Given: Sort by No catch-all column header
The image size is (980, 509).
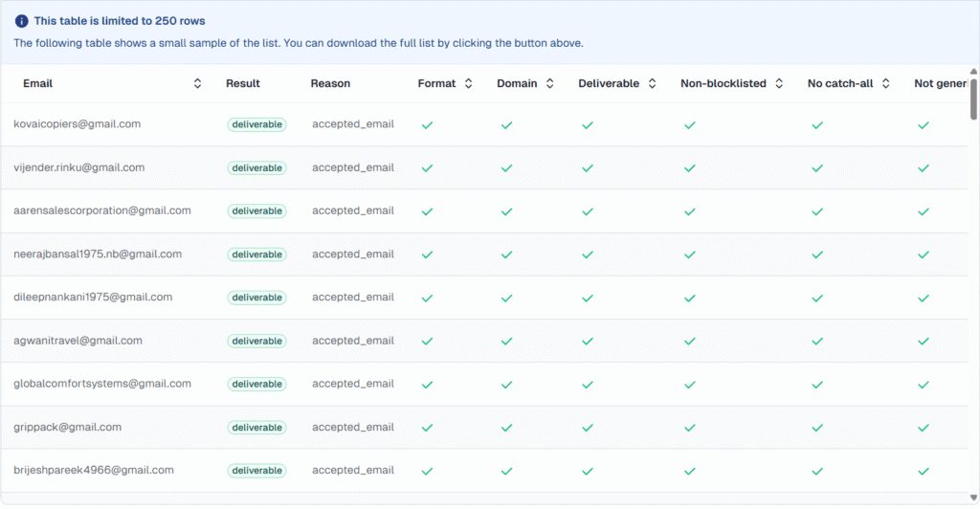Looking at the screenshot, I should tap(840, 84).
